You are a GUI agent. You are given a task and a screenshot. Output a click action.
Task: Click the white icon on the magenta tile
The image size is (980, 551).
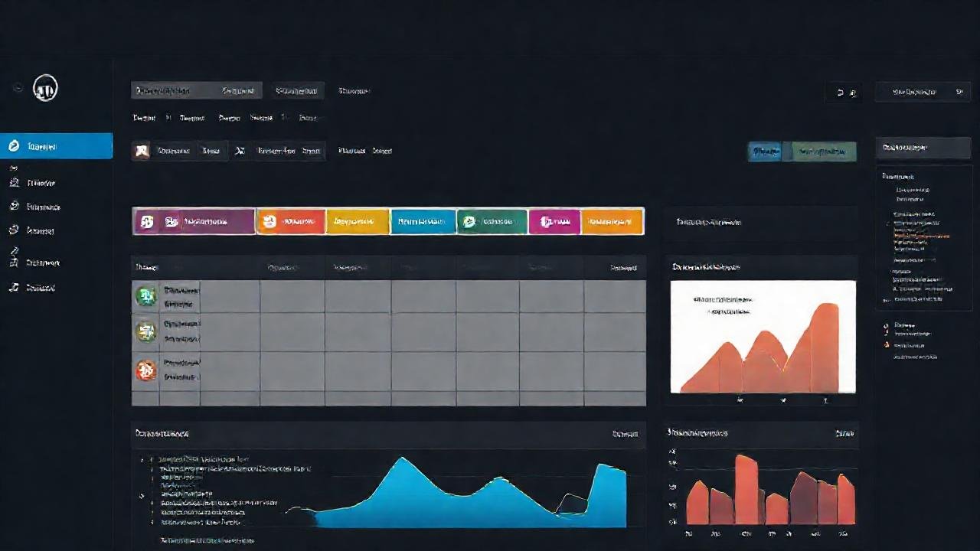[x=546, y=222]
